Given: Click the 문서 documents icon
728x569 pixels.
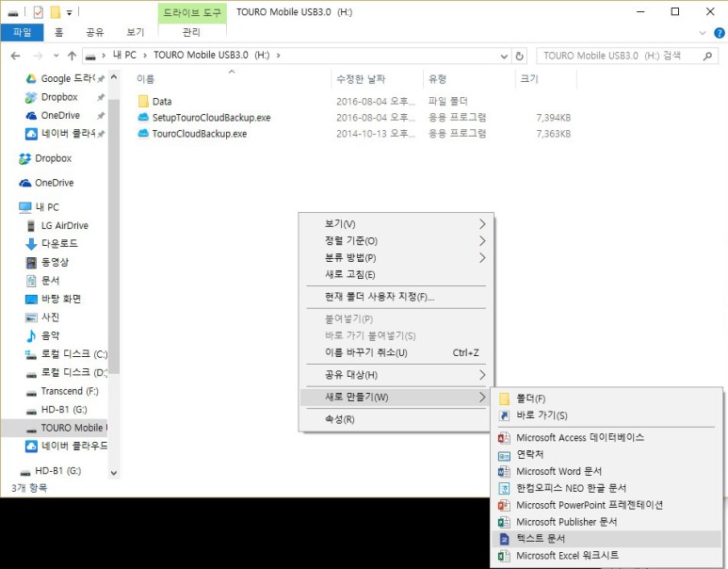Looking at the screenshot, I should point(31,281).
